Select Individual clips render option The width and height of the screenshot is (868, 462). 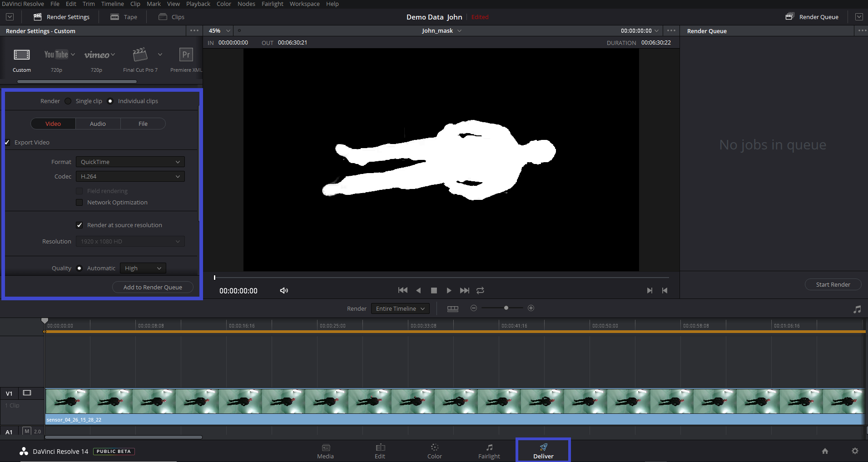[110, 101]
